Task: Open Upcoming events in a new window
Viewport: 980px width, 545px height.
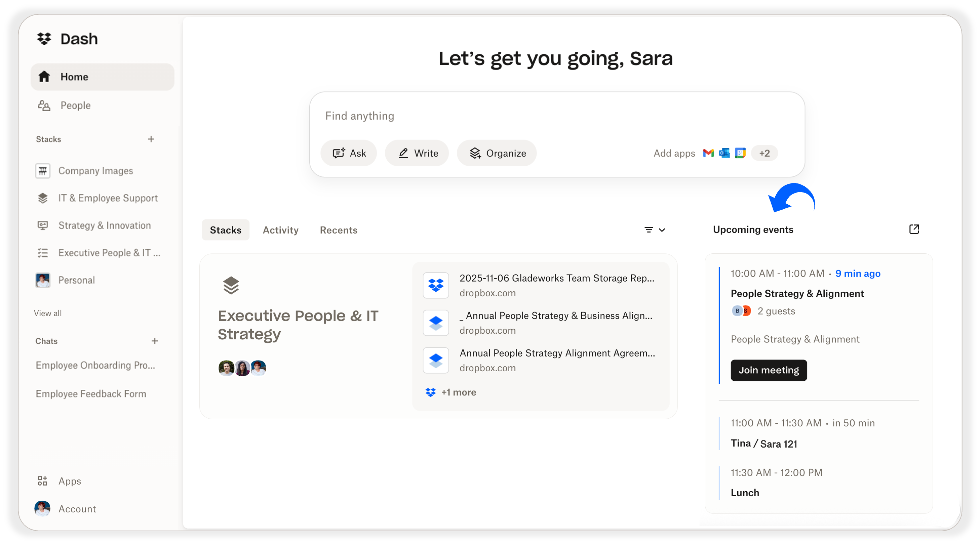Action: (x=914, y=229)
